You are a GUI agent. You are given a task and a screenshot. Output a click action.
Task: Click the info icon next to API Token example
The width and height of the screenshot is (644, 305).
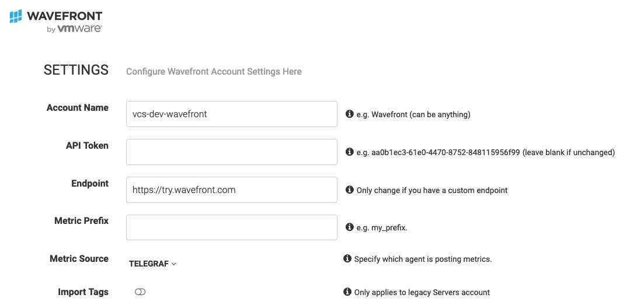pos(350,152)
